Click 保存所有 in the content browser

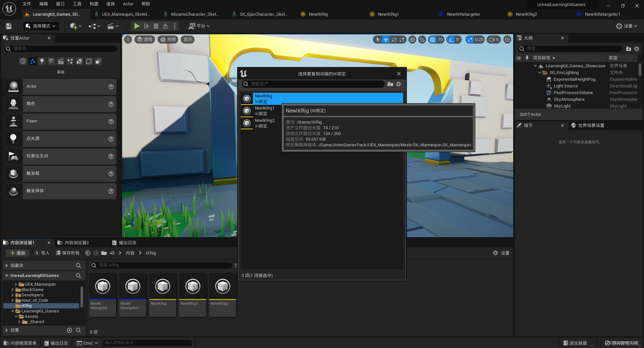[x=68, y=253]
